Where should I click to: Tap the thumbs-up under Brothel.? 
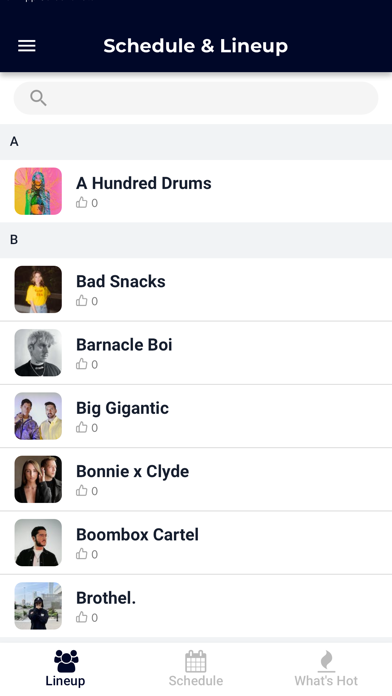82,618
